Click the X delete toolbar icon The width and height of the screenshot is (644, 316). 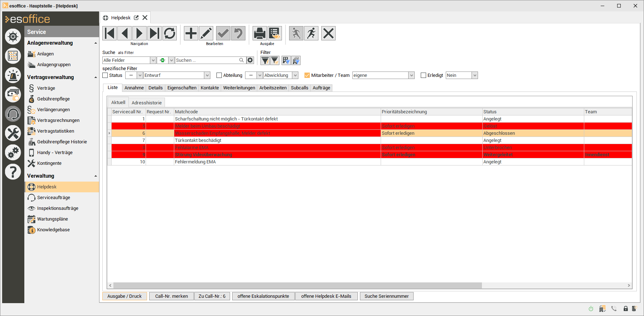(328, 33)
